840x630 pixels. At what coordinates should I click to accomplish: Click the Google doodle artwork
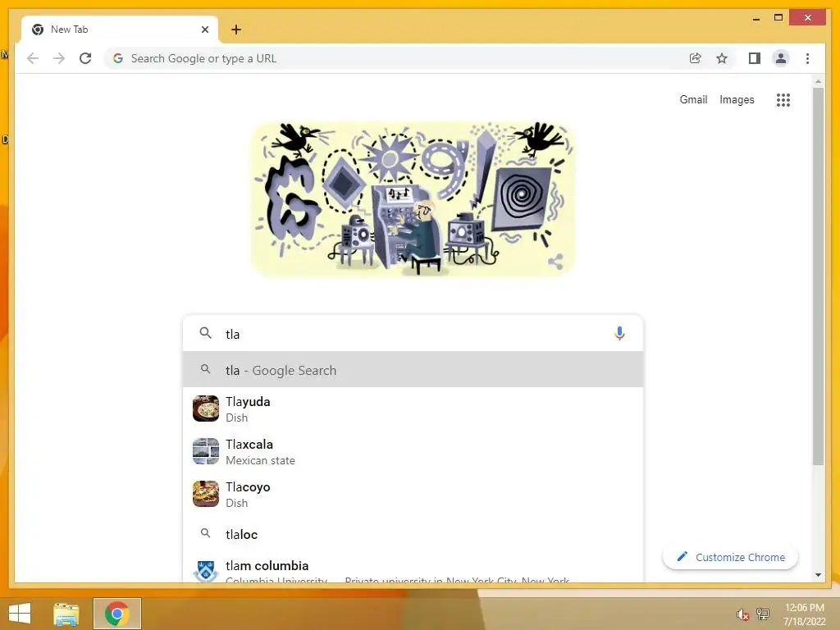(x=413, y=199)
